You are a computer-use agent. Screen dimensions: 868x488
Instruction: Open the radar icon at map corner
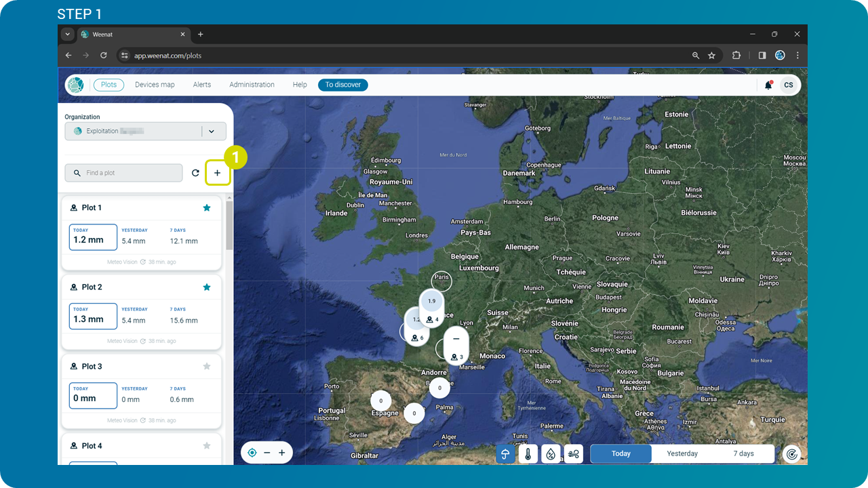point(791,454)
